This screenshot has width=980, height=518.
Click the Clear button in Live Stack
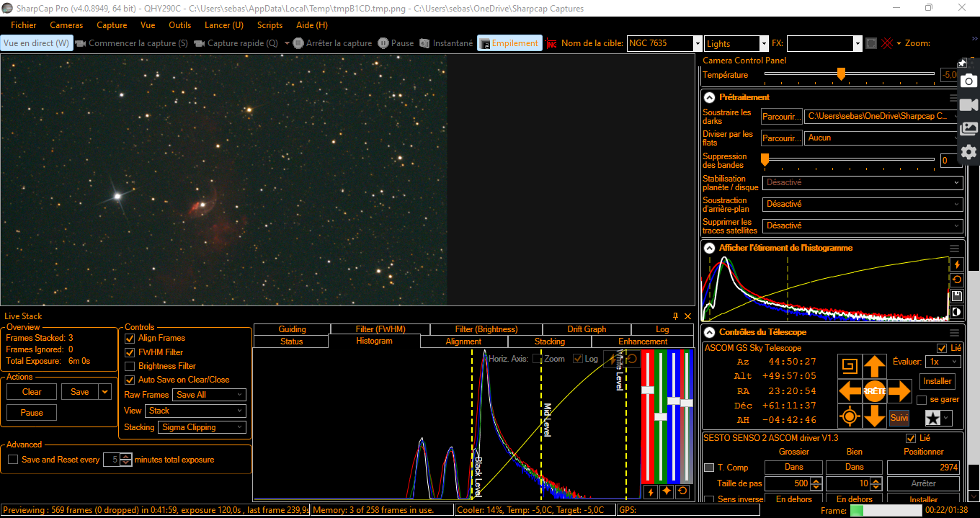click(32, 392)
